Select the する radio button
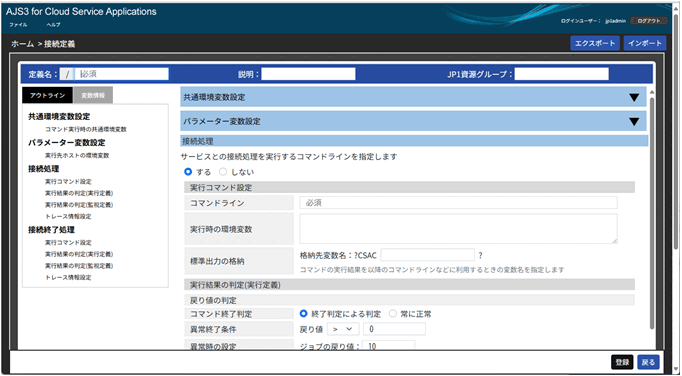The height and width of the screenshot is (376, 682). 188,172
